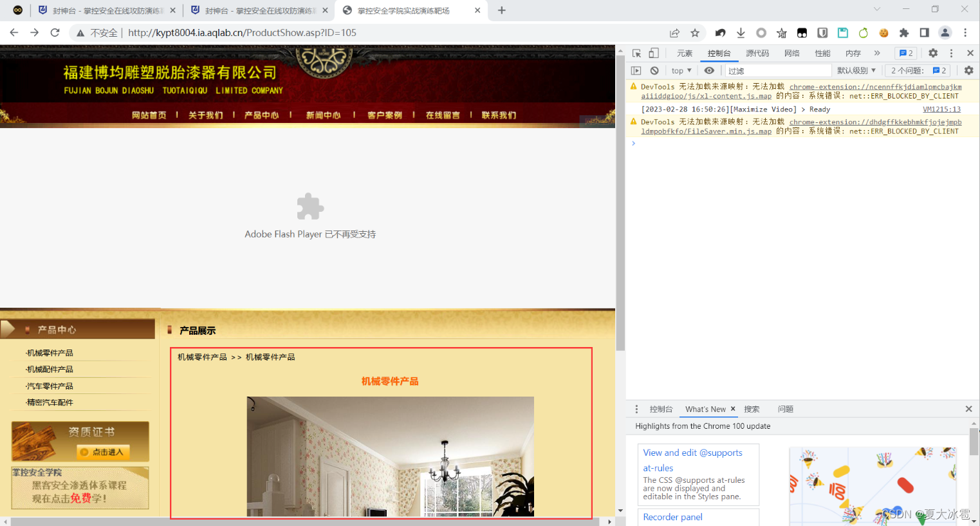Go forward to the next page
The image size is (980, 526).
(x=34, y=33)
